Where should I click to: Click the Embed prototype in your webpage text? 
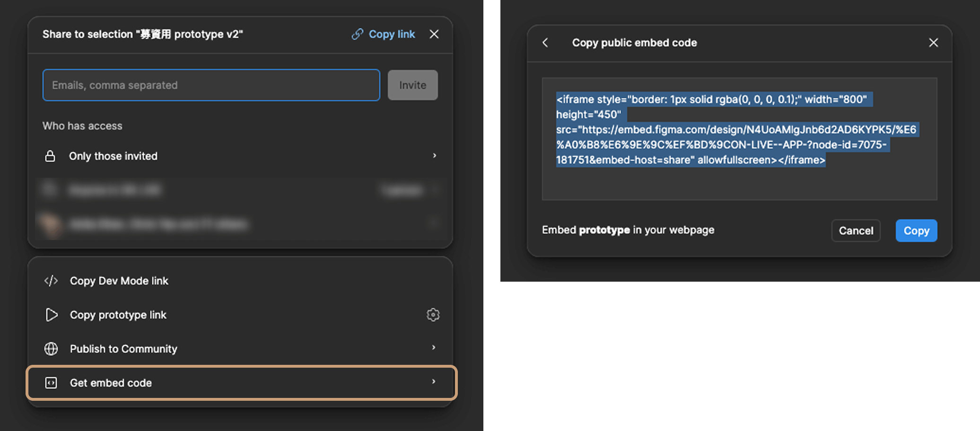coord(628,230)
